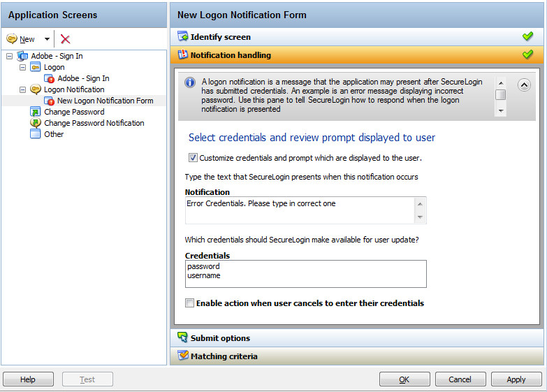Click the Matching criteria section icon

183,356
